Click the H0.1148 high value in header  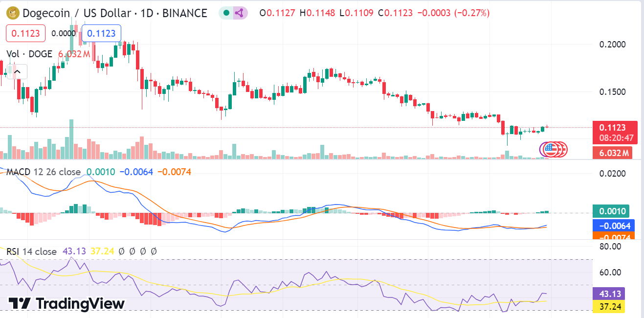point(317,13)
